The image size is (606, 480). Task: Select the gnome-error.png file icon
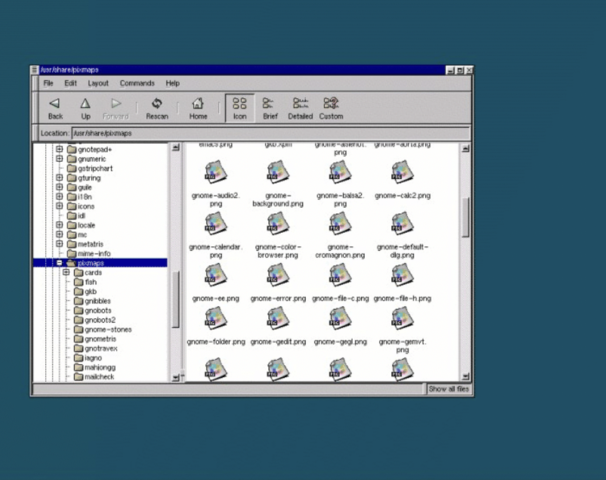[x=278, y=275]
